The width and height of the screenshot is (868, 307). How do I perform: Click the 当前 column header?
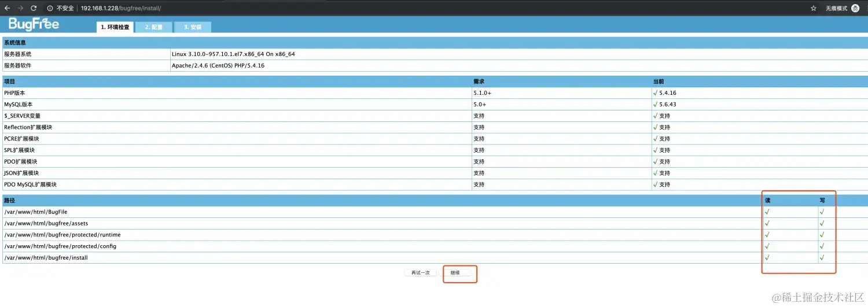pyautogui.click(x=659, y=82)
